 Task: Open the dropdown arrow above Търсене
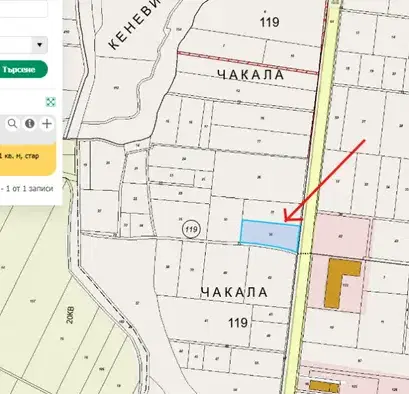(40, 45)
